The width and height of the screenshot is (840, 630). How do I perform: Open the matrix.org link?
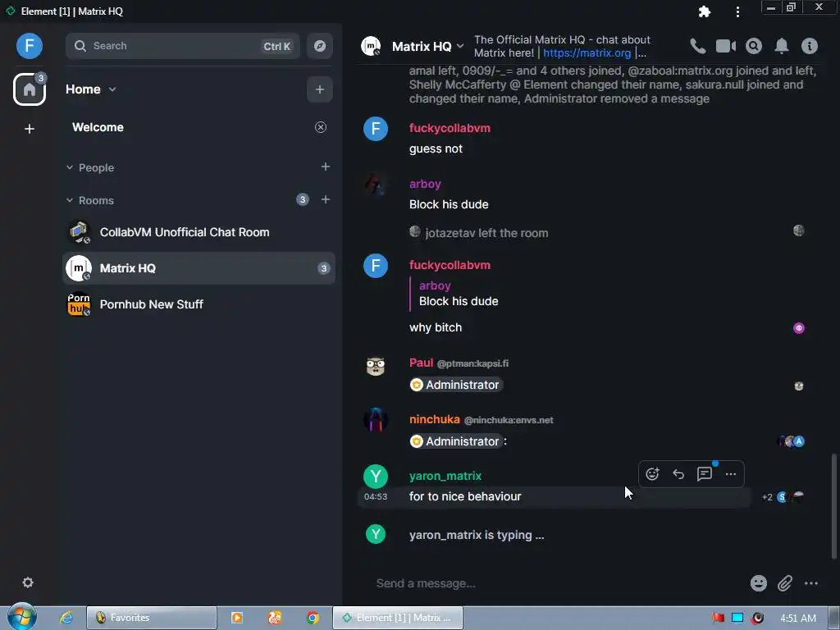pyautogui.click(x=587, y=53)
